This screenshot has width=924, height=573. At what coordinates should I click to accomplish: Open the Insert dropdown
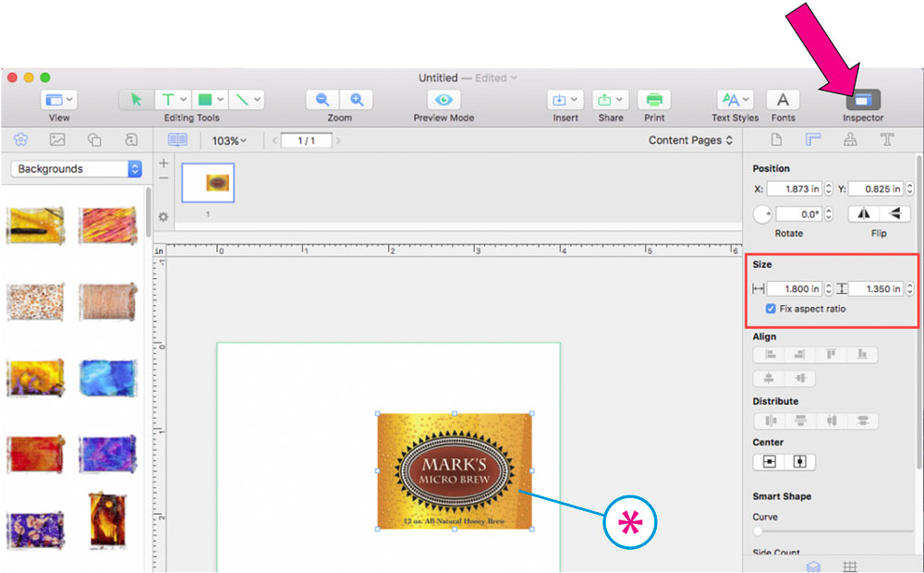565,100
